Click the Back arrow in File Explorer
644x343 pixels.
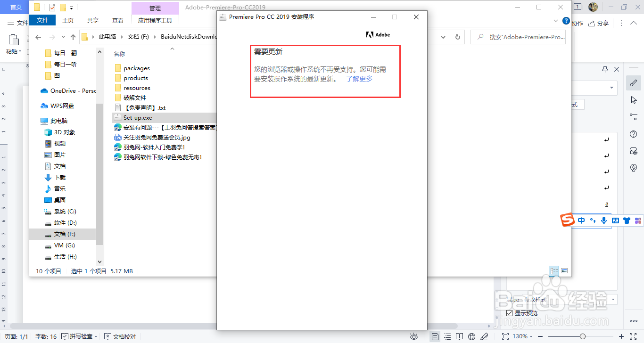(x=39, y=37)
